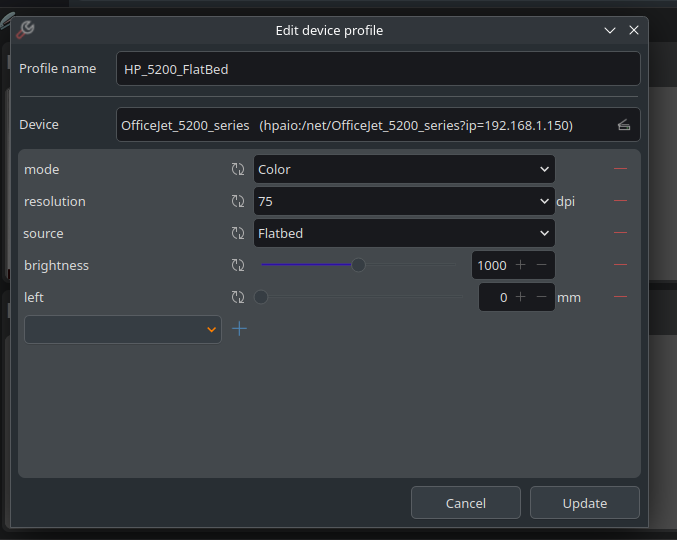This screenshot has width=677, height=540.
Task: Expand the resolution dropdown set to 75
Action: [403, 201]
